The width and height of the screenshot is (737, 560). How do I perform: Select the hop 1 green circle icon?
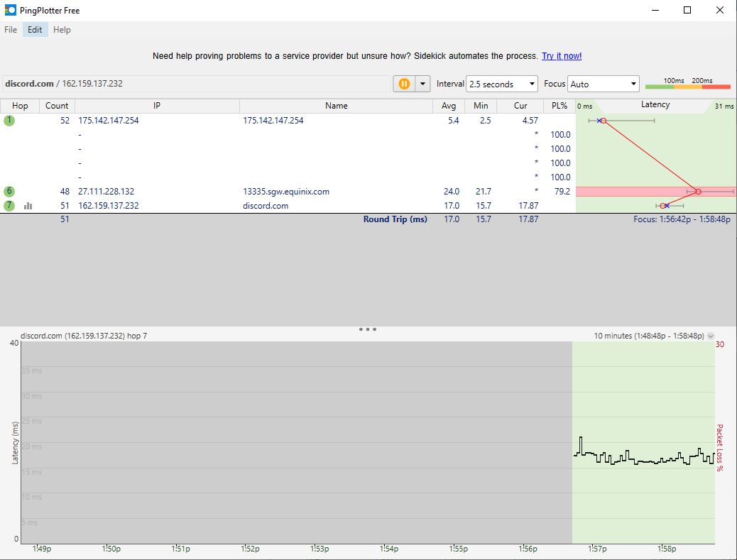[9, 120]
